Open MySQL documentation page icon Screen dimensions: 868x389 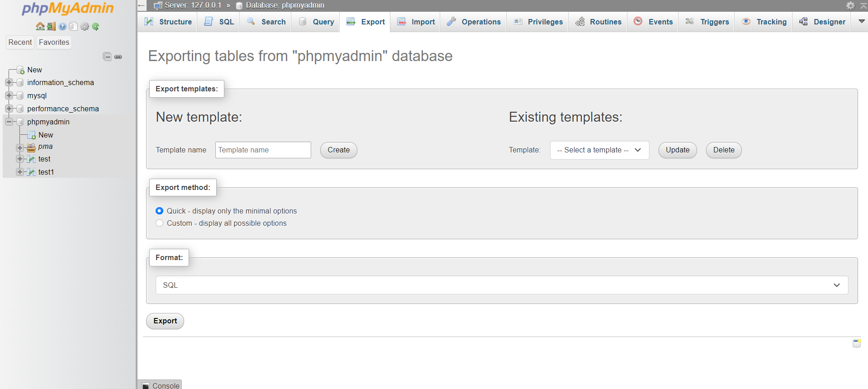(73, 26)
